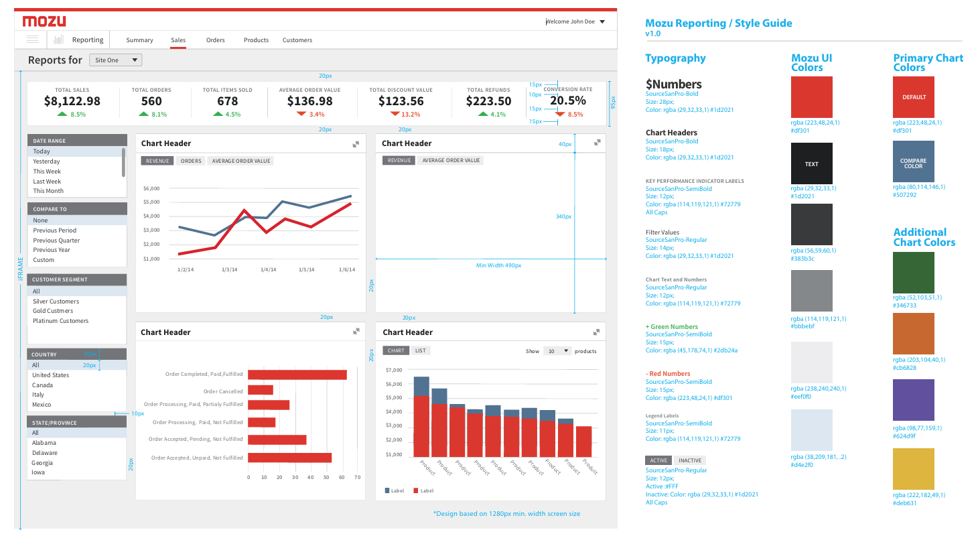Image resolution: width=980 pixels, height=534 pixels.
Task: Select Gold Customers segment
Action: pos(77,311)
